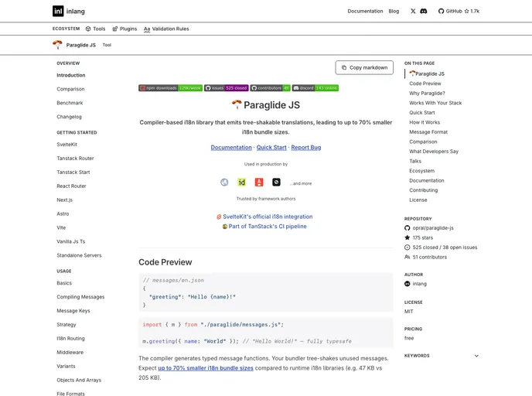The height and width of the screenshot is (396, 532).
Task: Open the X (Twitter) icon link
Action: (x=413, y=12)
